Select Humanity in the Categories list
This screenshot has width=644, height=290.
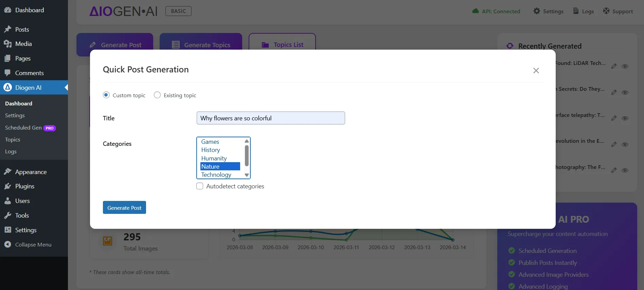coord(220,158)
